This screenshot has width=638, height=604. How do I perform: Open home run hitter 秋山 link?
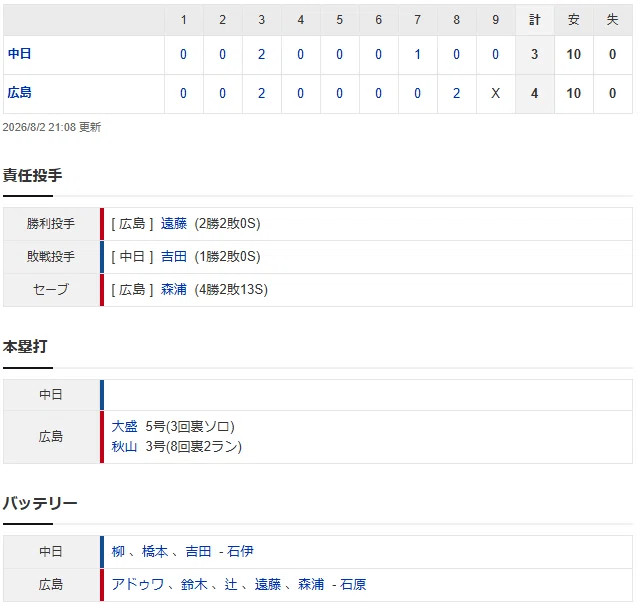pyautogui.click(x=125, y=447)
